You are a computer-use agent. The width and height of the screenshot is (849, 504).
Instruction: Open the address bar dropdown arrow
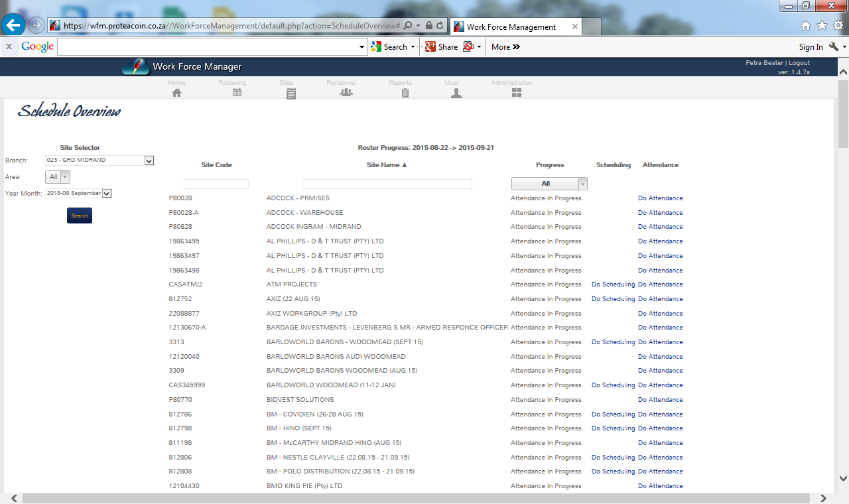[x=419, y=25]
